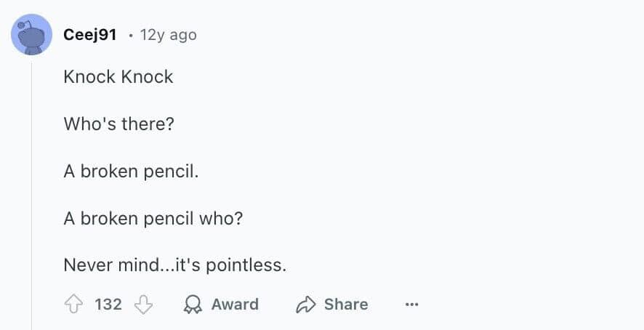Downvote the knock knock joke comment

[144, 305]
